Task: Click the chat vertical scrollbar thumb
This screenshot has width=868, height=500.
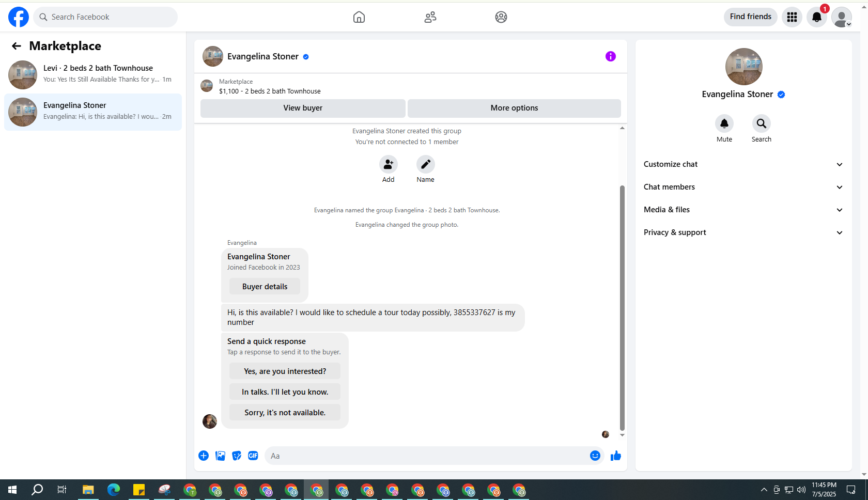Action: [622, 308]
